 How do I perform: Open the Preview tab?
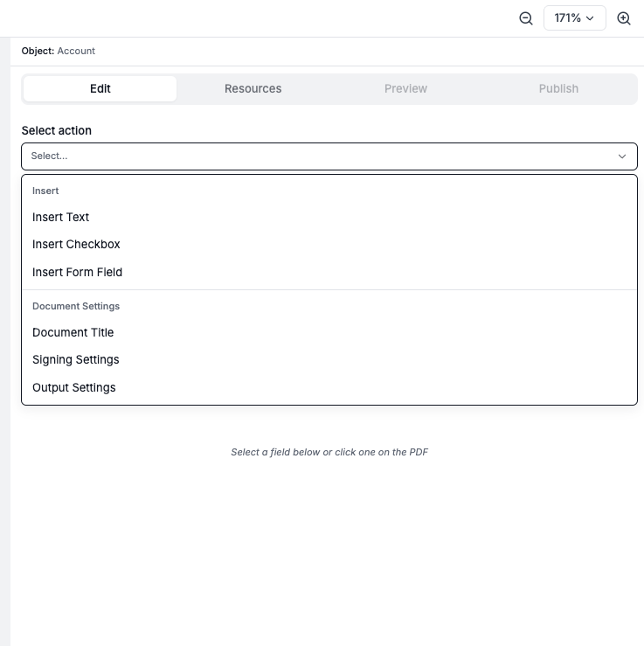[405, 88]
